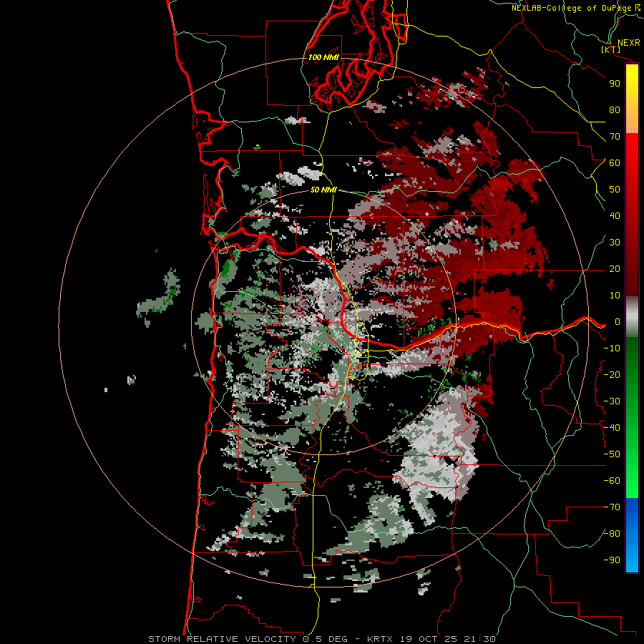Click the "STORM RELATIVE VELOCITY" caption text

tap(222, 639)
